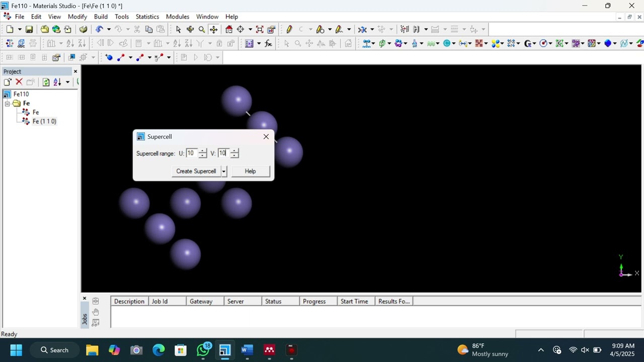644x362 pixels.
Task: Open the G module icon
Action: [x=528, y=44]
